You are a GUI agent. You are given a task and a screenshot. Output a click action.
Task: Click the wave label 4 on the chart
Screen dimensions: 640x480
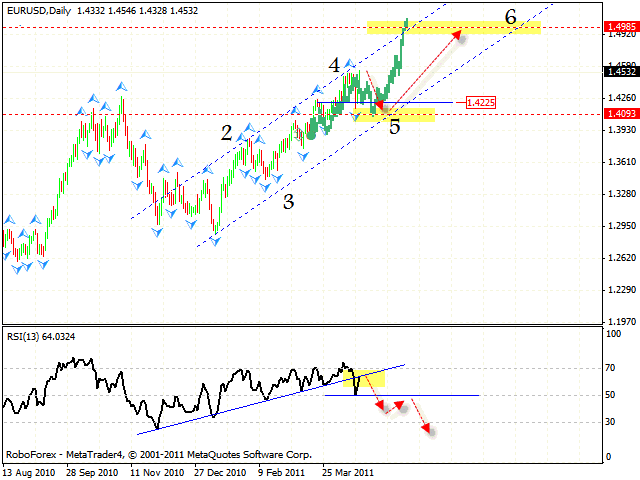click(335, 66)
